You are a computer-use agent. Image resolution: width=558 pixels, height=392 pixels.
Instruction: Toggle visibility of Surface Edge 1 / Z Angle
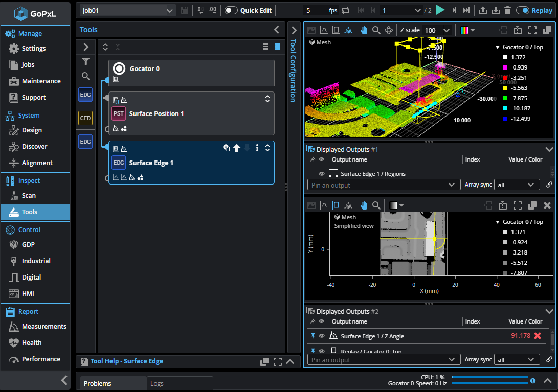[x=322, y=336]
